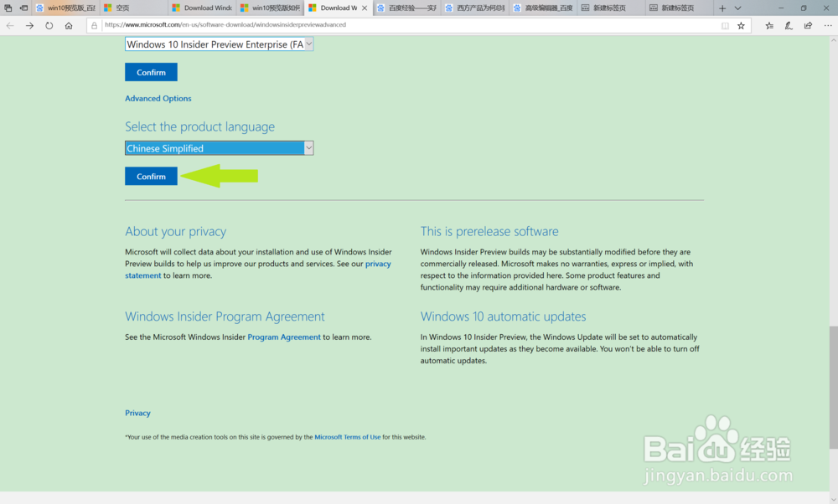Switch to the 西方产品为何总 tab
This screenshot has width=838, height=504.
tap(475, 8)
